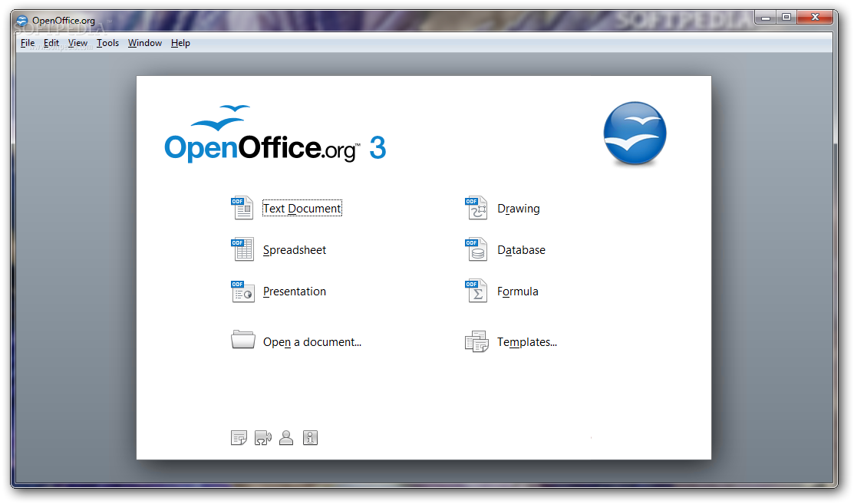Viewport: 854px width, 504px height.
Task: Click the information icon in bottom row
Action: coord(311,437)
